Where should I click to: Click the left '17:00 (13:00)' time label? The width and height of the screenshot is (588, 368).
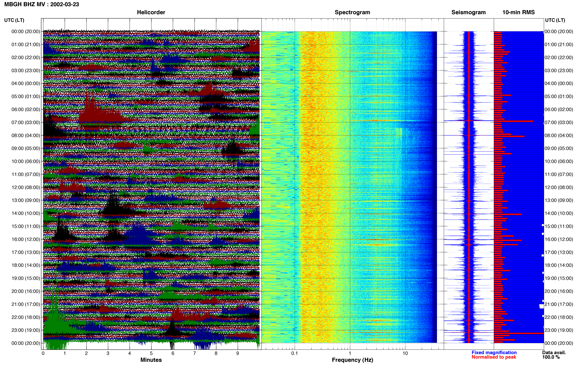click(x=26, y=252)
